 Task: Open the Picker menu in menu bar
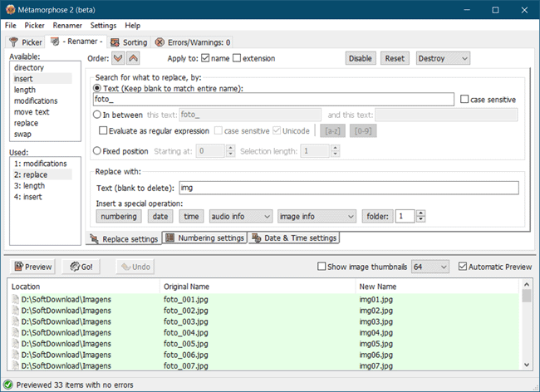[x=34, y=26]
